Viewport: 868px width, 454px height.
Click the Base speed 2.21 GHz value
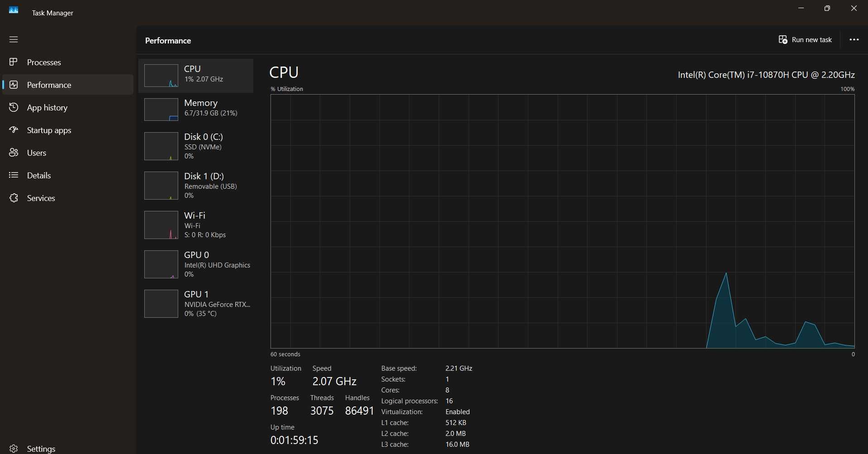(459, 368)
